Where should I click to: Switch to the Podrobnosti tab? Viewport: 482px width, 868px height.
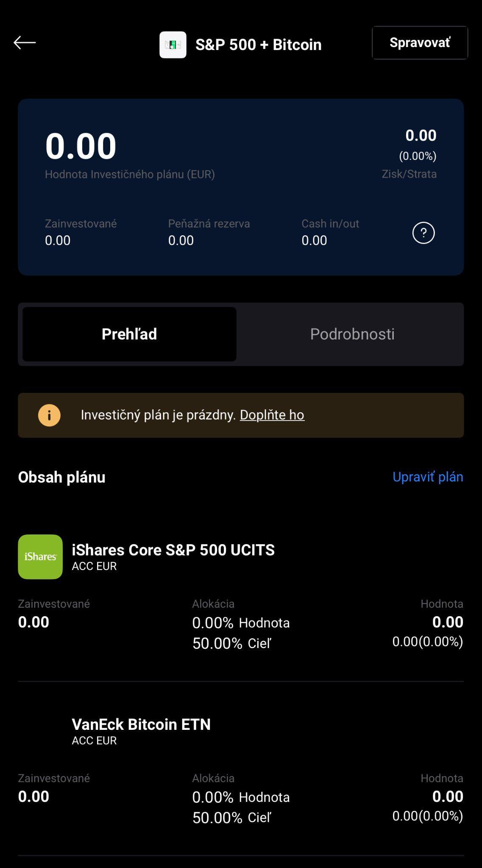pos(352,334)
